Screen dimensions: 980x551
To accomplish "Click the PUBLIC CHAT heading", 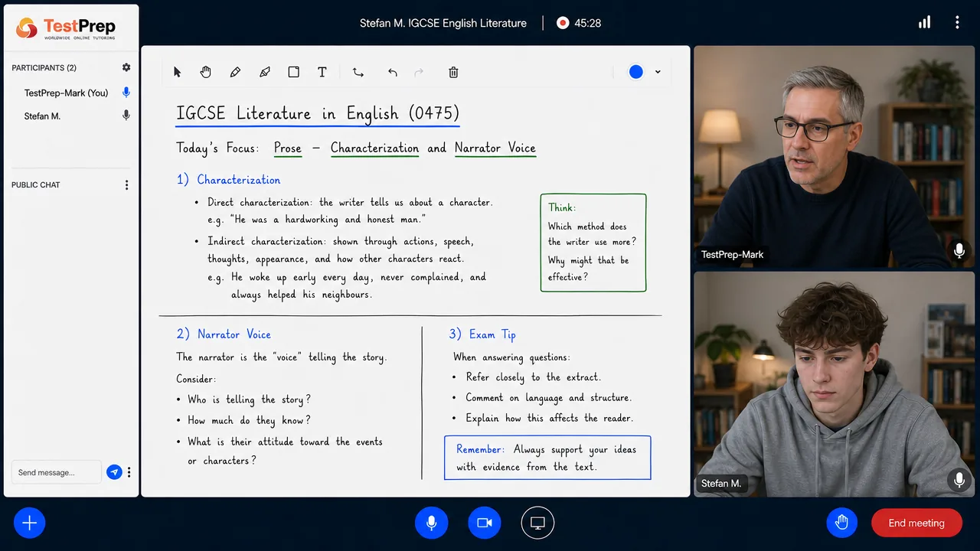I will pyautogui.click(x=35, y=184).
